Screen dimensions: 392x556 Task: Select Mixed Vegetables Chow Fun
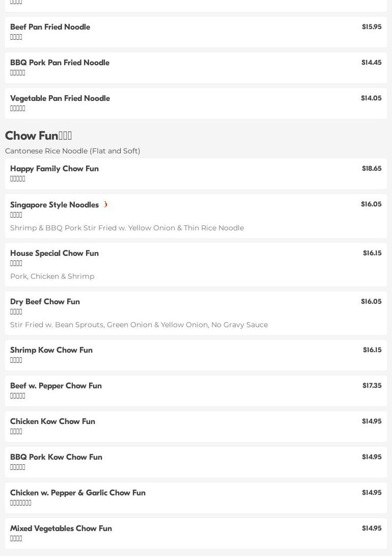196,534
